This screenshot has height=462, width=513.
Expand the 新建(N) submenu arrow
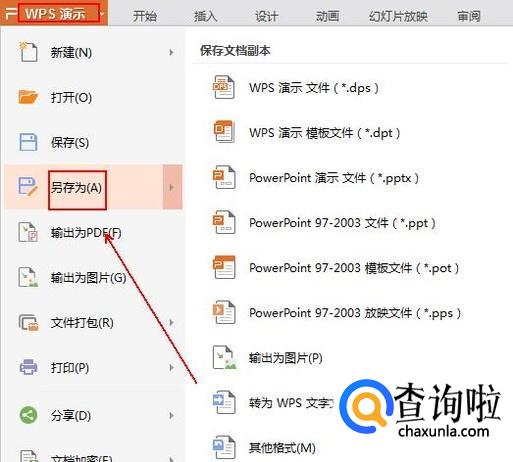171,52
